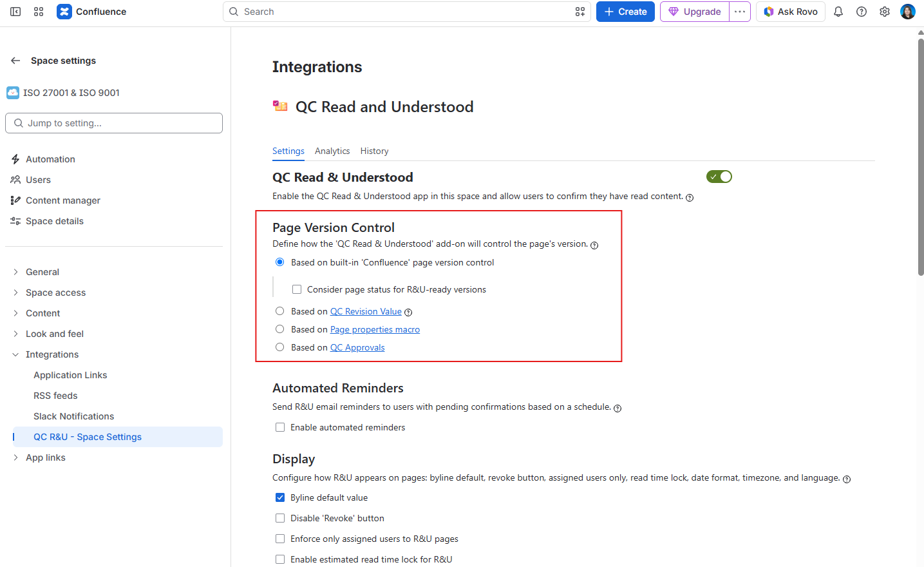Open the Page properties macro link
The height and width of the screenshot is (567, 924).
point(375,329)
